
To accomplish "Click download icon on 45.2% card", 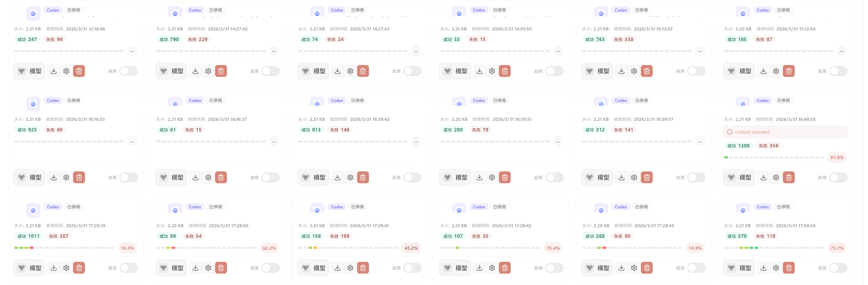I will (x=337, y=268).
